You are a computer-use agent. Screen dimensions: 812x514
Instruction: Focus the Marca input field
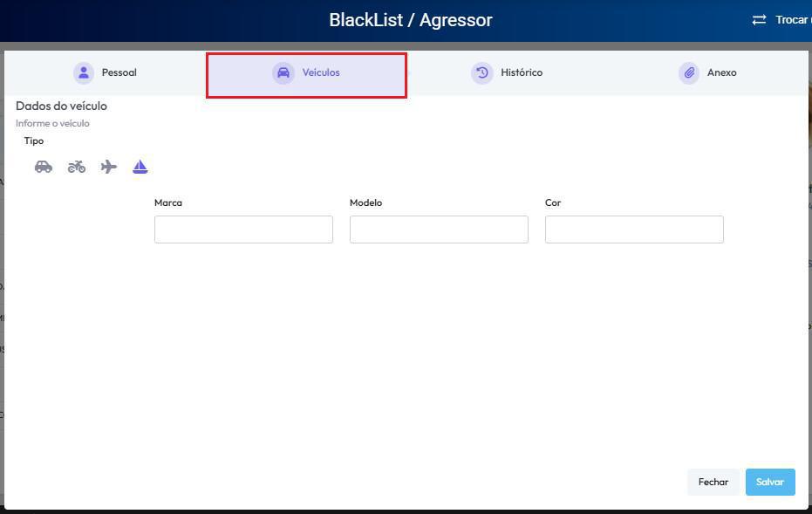coord(243,230)
